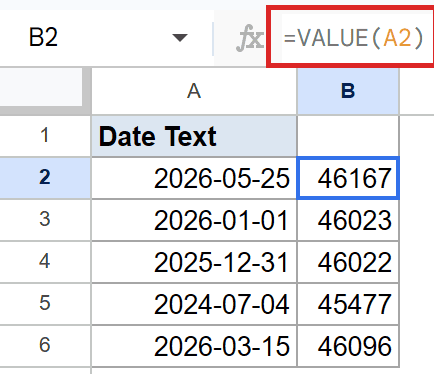Select row 5 header
This screenshot has width=434, height=374.
pyautogui.click(x=45, y=304)
